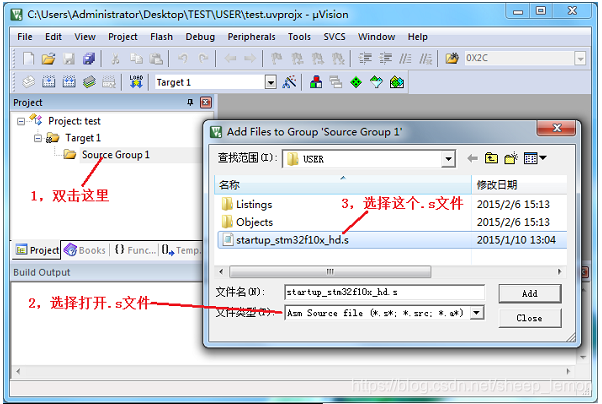Click the Add button

[x=530, y=294]
